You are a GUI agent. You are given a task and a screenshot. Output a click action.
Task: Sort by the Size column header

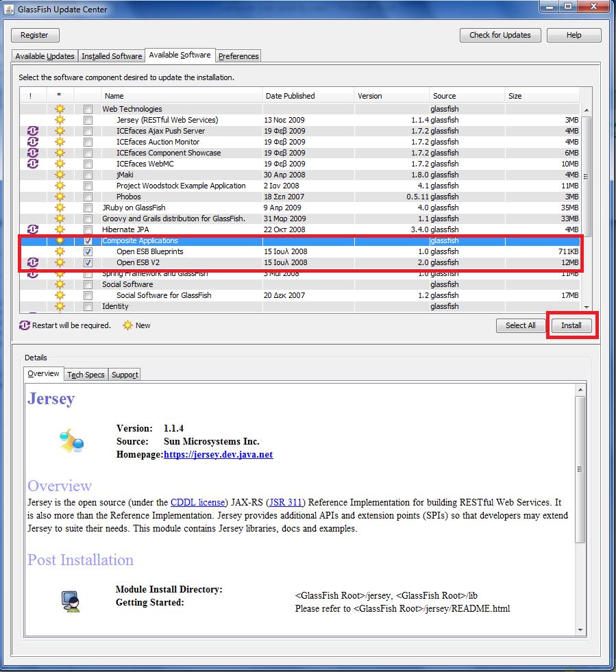pos(542,96)
